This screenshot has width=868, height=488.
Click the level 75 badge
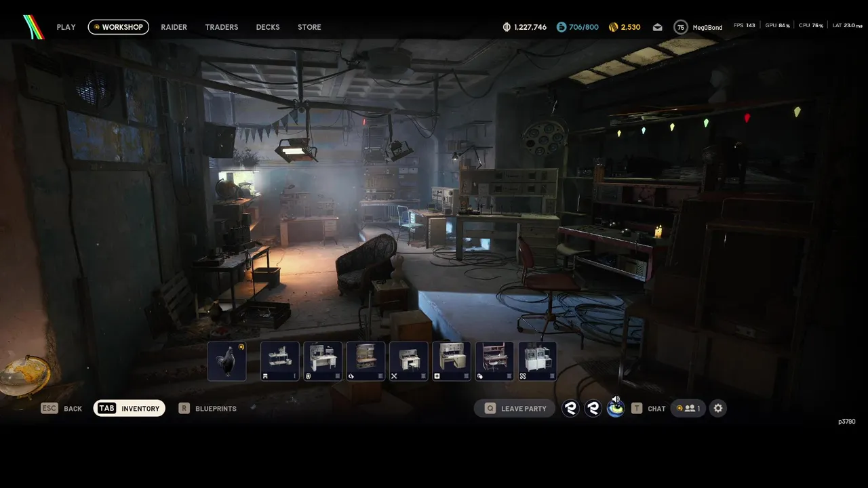(x=681, y=27)
